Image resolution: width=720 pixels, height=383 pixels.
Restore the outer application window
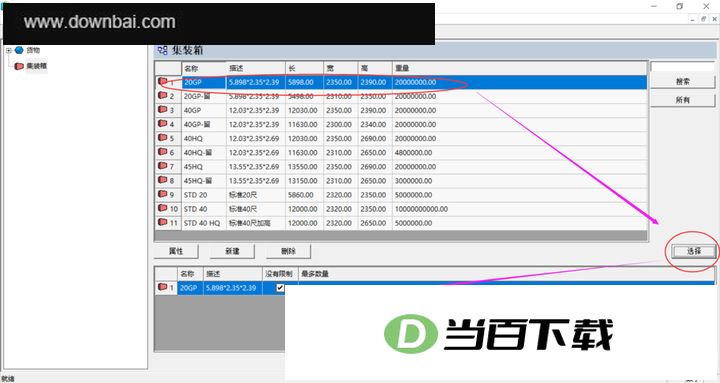[680, 6]
